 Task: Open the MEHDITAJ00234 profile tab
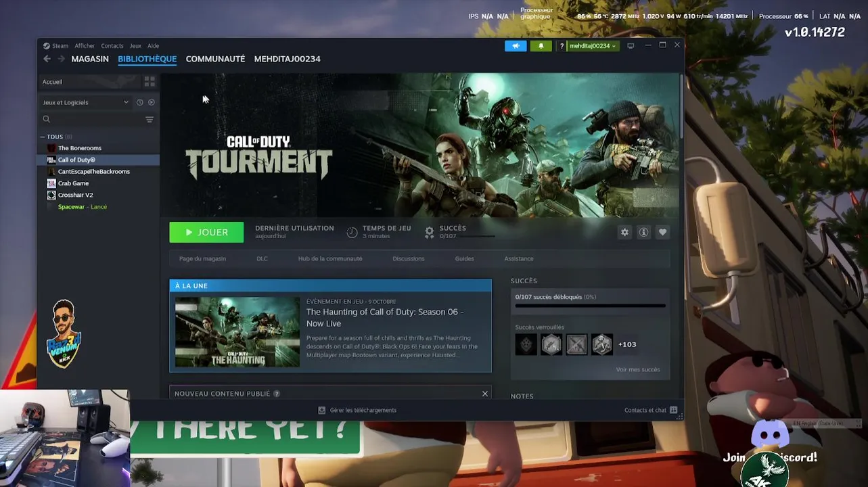click(288, 59)
